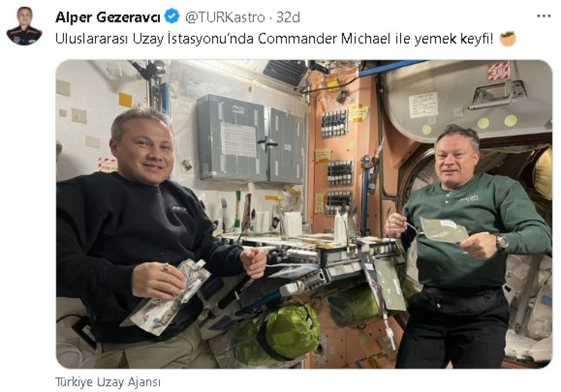This screenshot has height=392, width=561.
Task: Open the three-dot more options menu
Action: pyautogui.click(x=544, y=16)
